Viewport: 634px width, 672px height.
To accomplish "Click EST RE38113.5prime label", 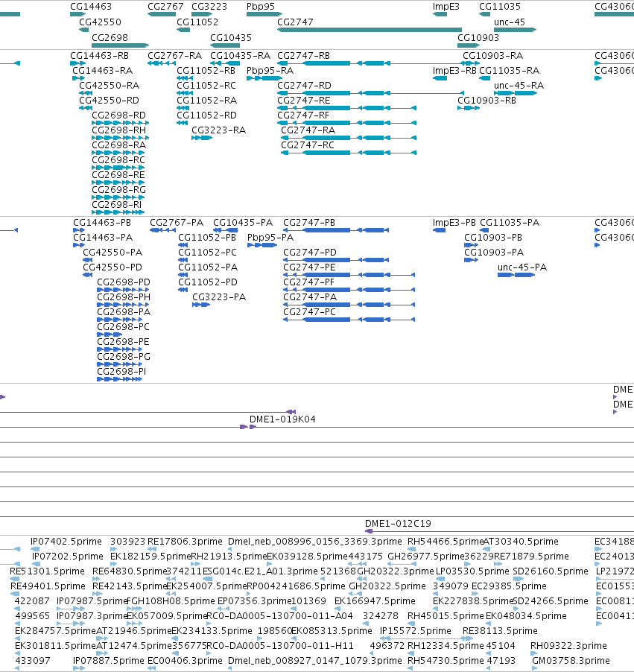I will [500, 631].
